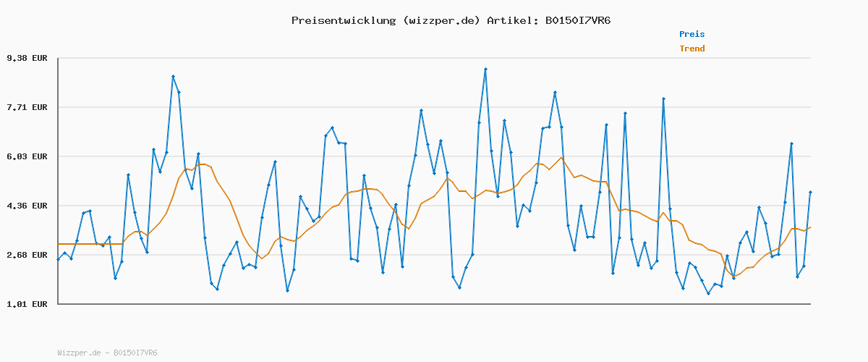
Task: Click the 'Wizzper.de - B0150I7VR6' footer text
Action: pyautogui.click(x=107, y=353)
